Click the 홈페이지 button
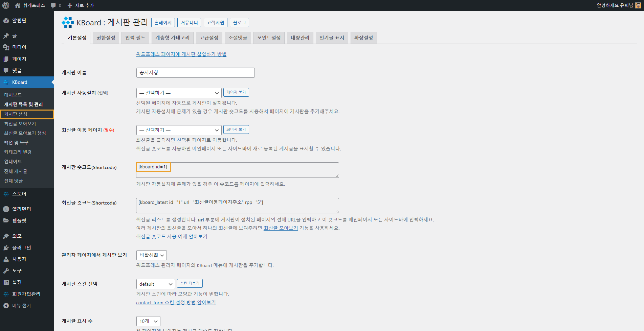 tap(163, 23)
